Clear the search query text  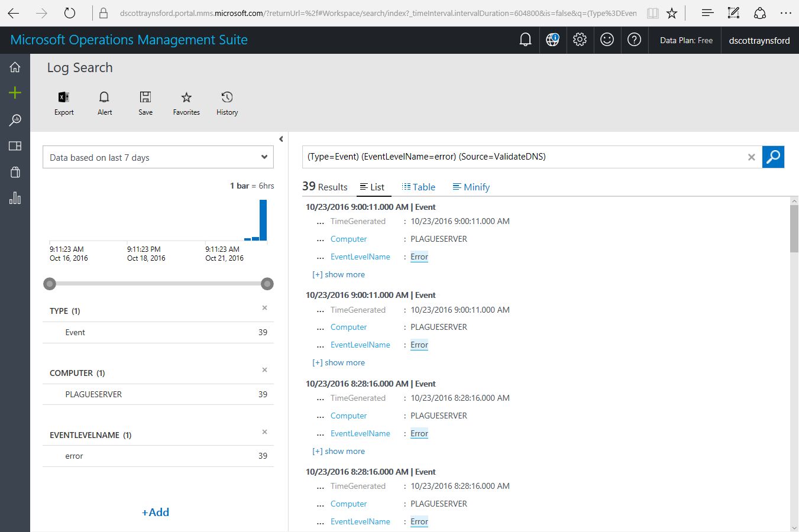751,157
